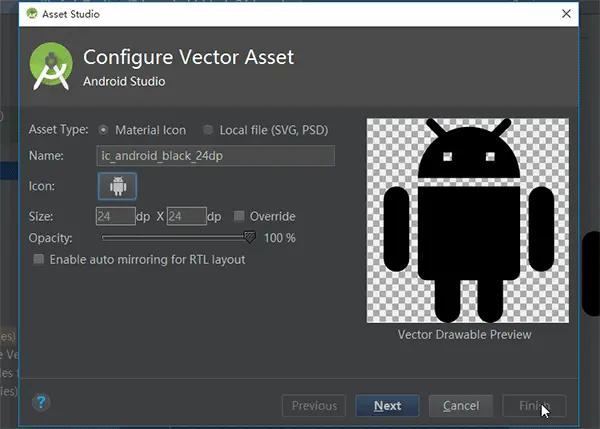The height and width of the screenshot is (429, 600).
Task: Click the Previous button
Action: click(x=314, y=406)
